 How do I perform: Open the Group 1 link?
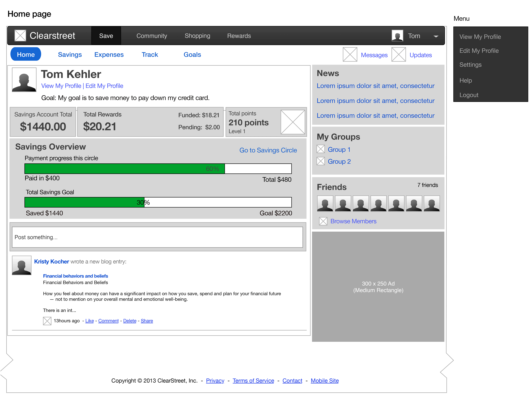pos(339,149)
